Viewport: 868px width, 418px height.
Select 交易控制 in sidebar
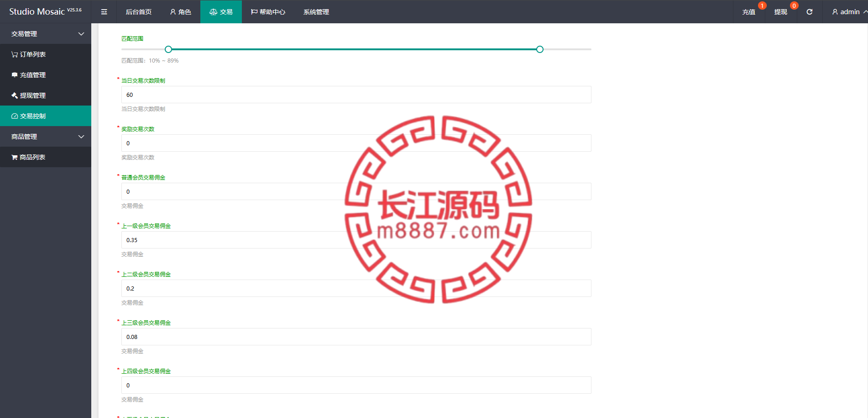pos(46,116)
